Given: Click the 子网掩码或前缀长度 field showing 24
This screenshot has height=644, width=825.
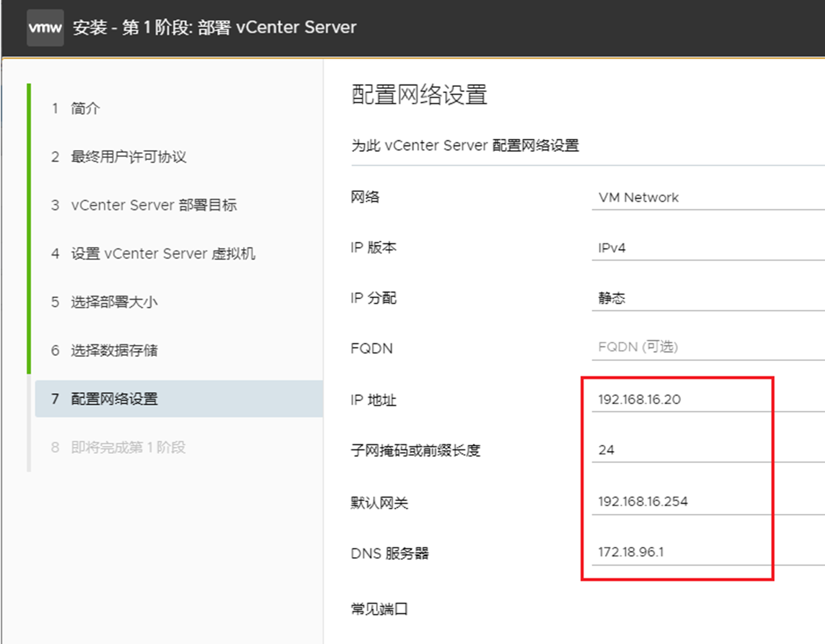Looking at the screenshot, I should point(708,450).
